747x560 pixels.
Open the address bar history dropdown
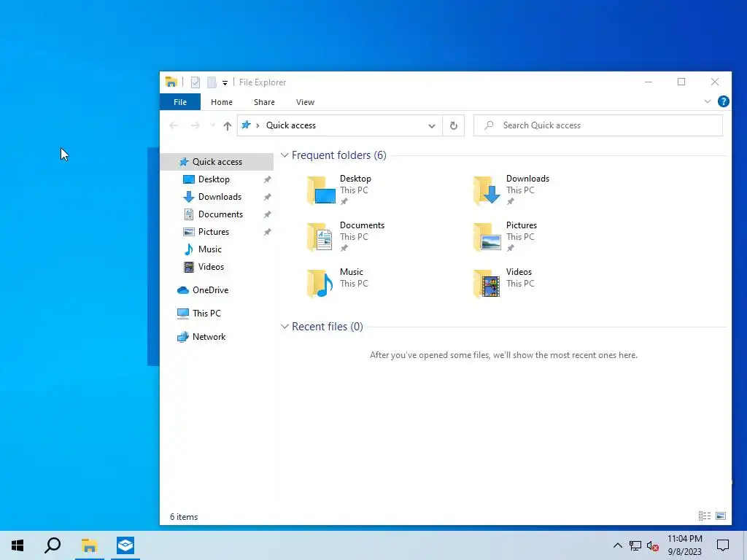pos(432,125)
